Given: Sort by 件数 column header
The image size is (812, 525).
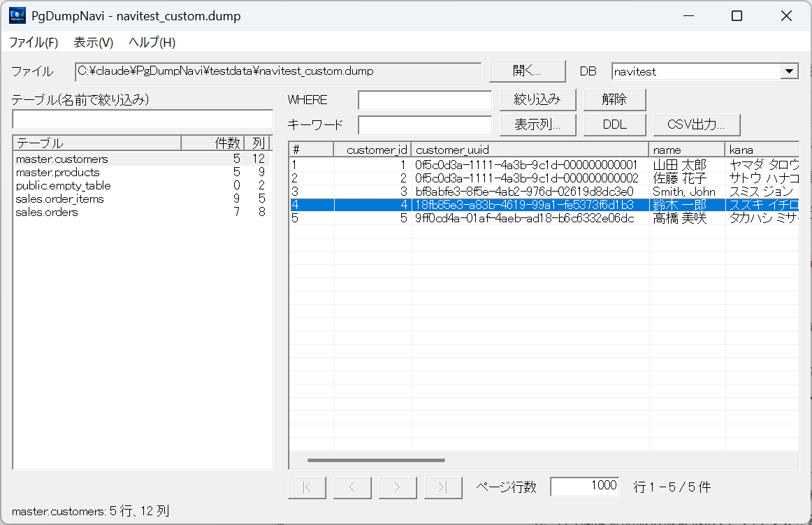Looking at the screenshot, I should point(212,143).
